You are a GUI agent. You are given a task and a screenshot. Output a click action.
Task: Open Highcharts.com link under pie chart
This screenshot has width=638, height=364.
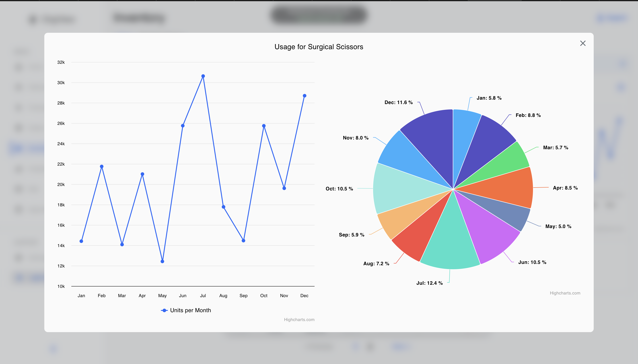[x=565, y=293]
